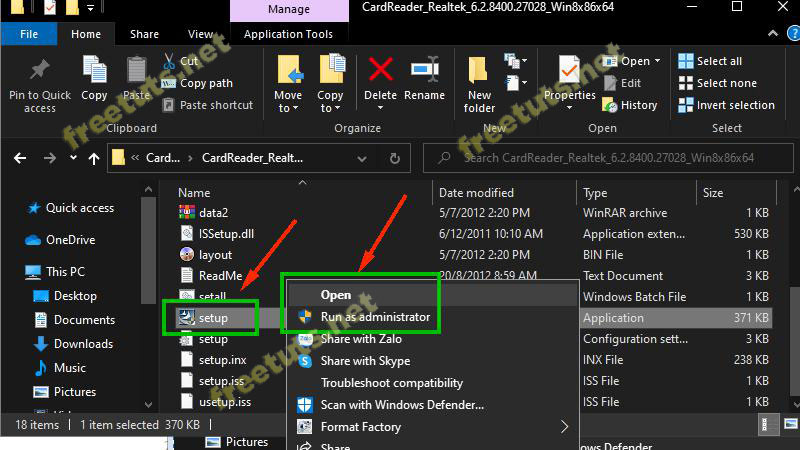800x450 pixels.
Task: Sort by the Name column header
Action: click(194, 193)
